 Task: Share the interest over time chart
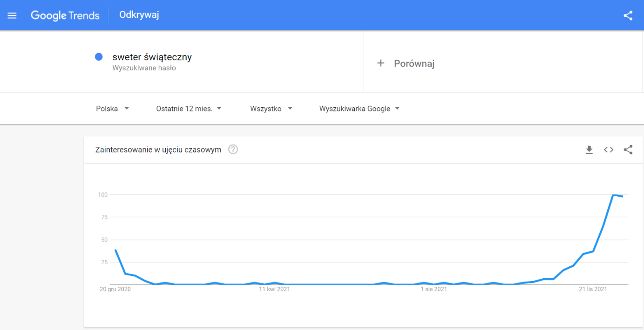tap(628, 150)
